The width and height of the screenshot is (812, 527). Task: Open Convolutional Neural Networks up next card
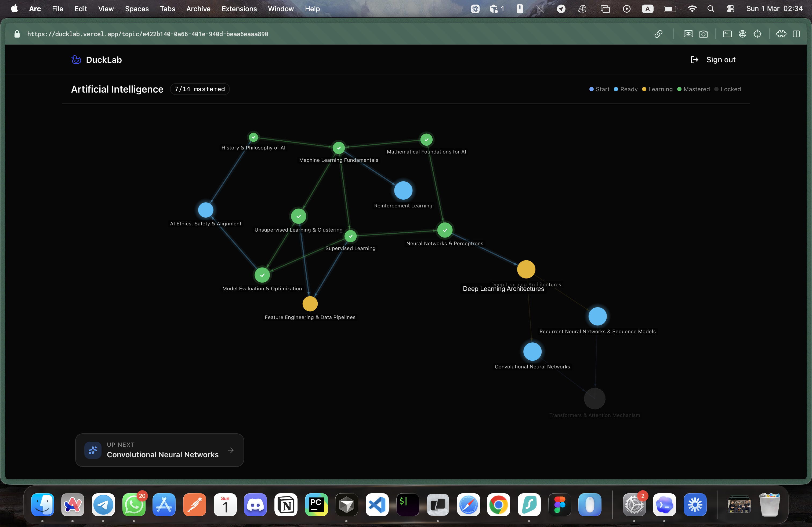162,454
